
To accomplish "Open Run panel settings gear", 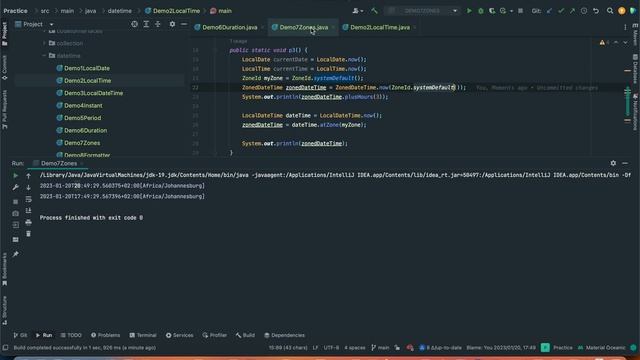I will click(613, 163).
